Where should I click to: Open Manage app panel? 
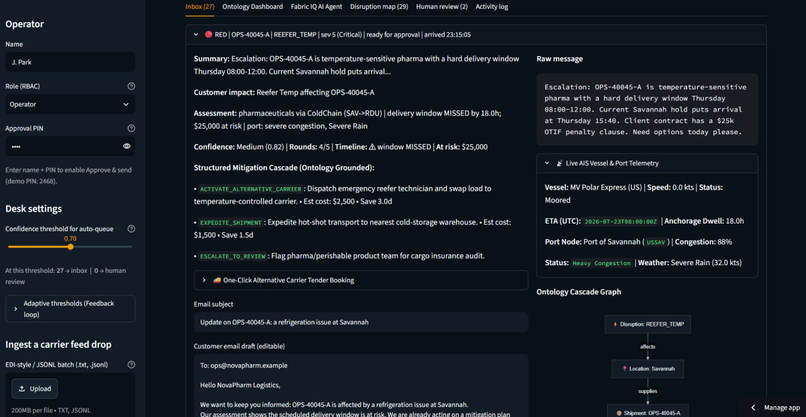(775, 407)
